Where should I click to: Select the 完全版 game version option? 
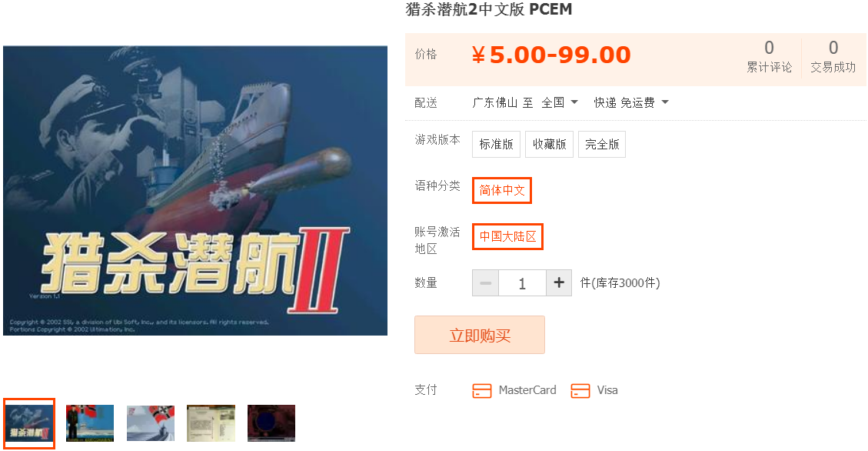tap(602, 144)
